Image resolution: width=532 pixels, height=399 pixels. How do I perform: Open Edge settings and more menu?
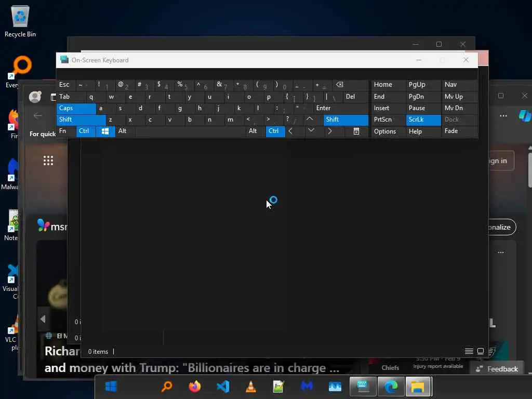(x=503, y=116)
